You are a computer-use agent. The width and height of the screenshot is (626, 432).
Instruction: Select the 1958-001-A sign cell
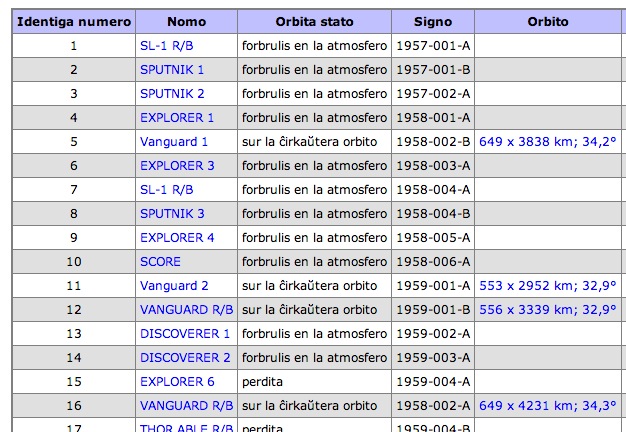click(433, 118)
